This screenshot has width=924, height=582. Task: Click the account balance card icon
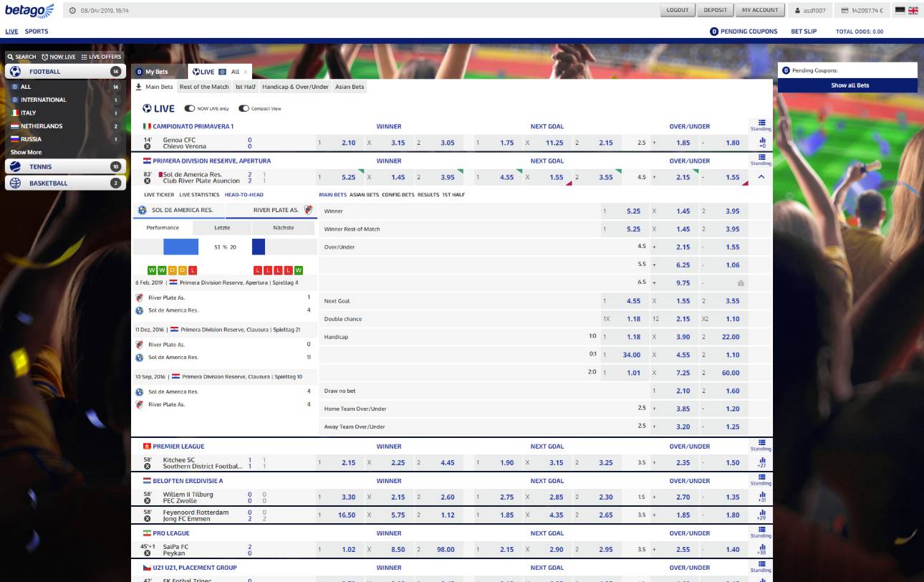[x=844, y=11]
